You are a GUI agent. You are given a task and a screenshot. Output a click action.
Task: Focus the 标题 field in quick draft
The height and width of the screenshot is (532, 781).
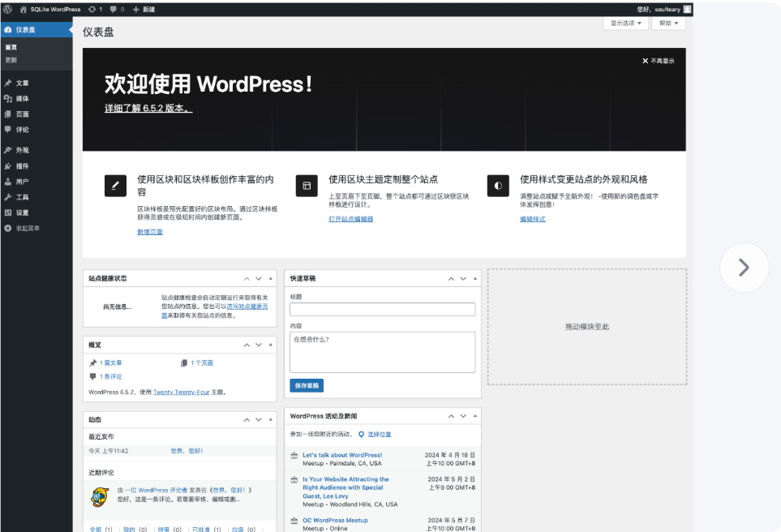point(383,309)
